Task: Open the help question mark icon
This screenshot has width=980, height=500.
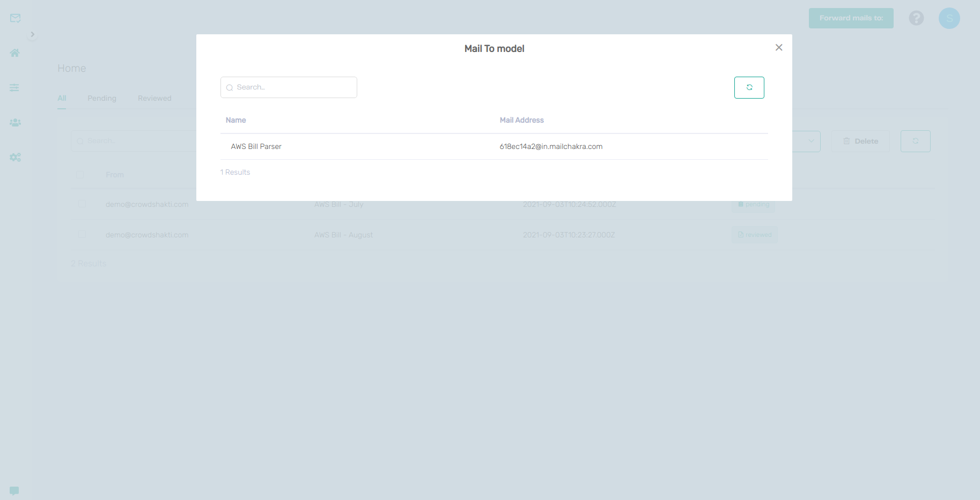Action: tap(916, 18)
